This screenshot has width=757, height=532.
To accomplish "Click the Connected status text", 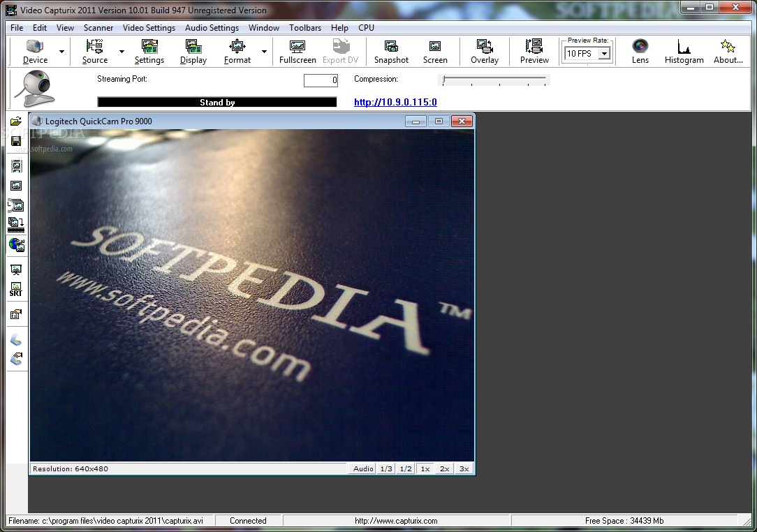I will [x=248, y=521].
